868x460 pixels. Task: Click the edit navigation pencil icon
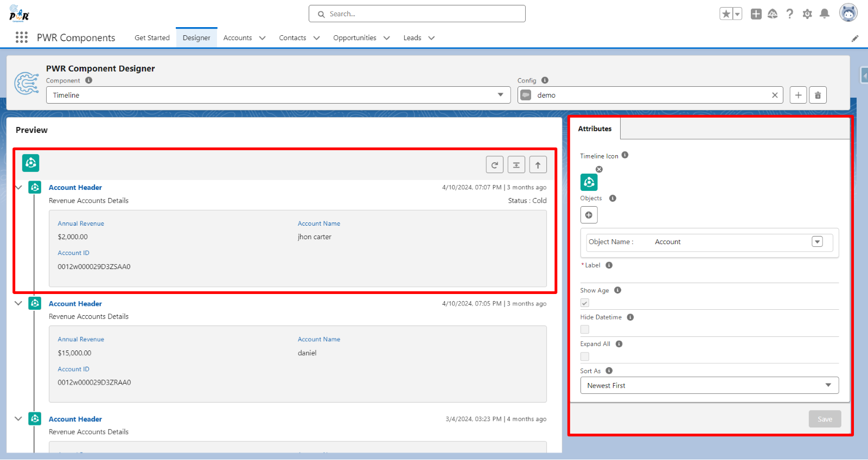click(x=855, y=39)
